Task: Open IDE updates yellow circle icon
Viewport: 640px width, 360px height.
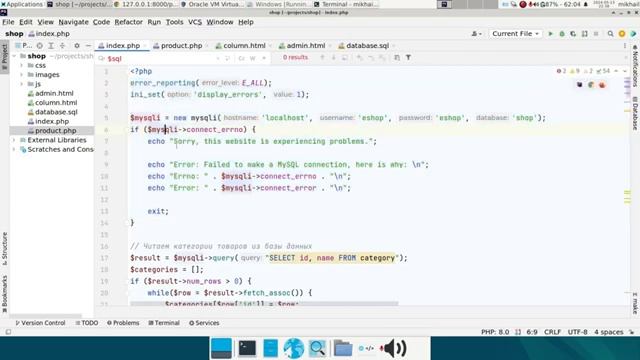Action: pyautogui.click(x=622, y=34)
